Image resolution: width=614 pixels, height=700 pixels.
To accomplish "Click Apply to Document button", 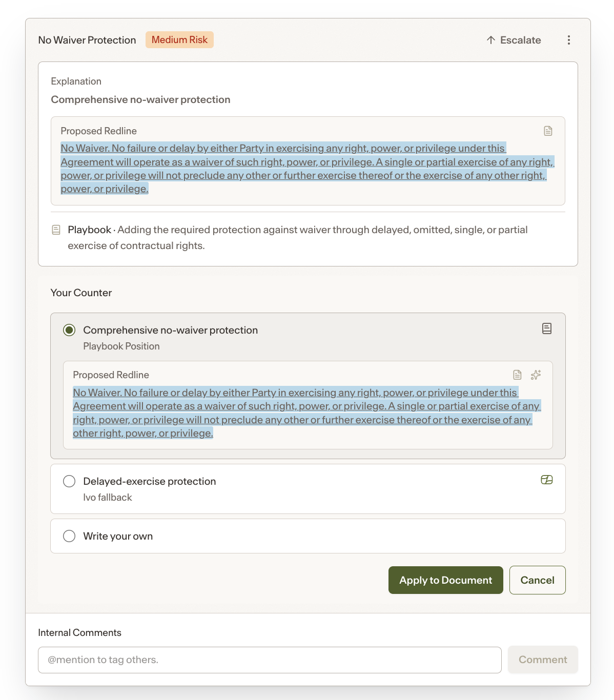I will pyautogui.click(x=446, y=580).
